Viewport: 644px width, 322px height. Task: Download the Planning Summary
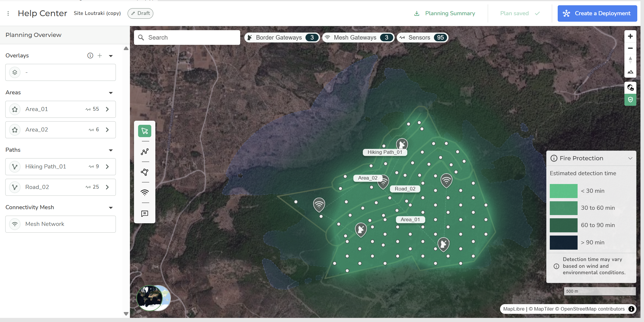click(x=445, y=13)
